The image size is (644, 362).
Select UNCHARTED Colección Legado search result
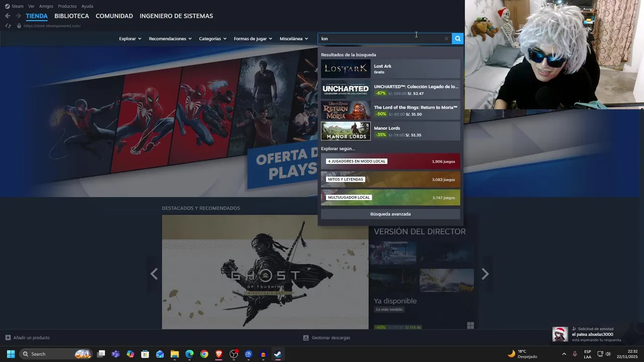point(390,89)
